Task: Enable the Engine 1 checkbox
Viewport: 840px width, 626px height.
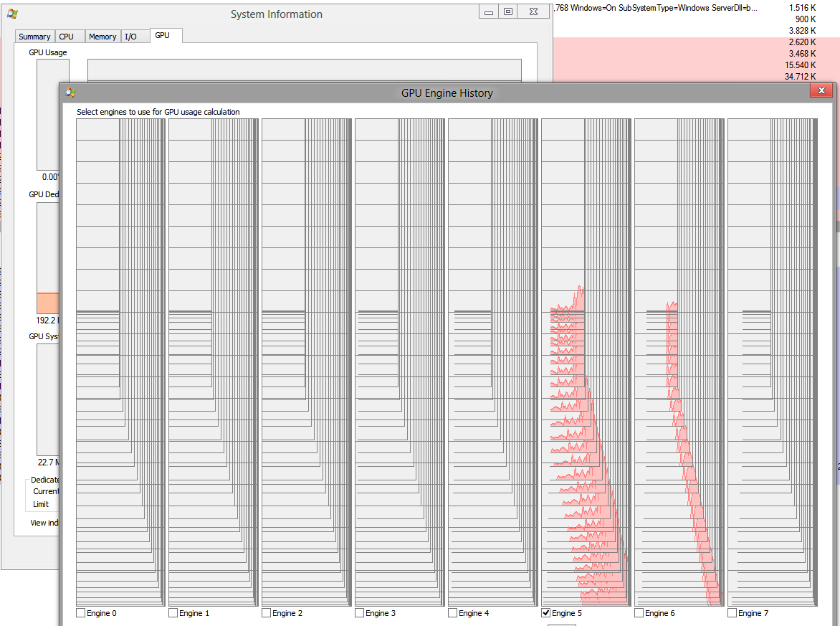Action: click(173, 613)
